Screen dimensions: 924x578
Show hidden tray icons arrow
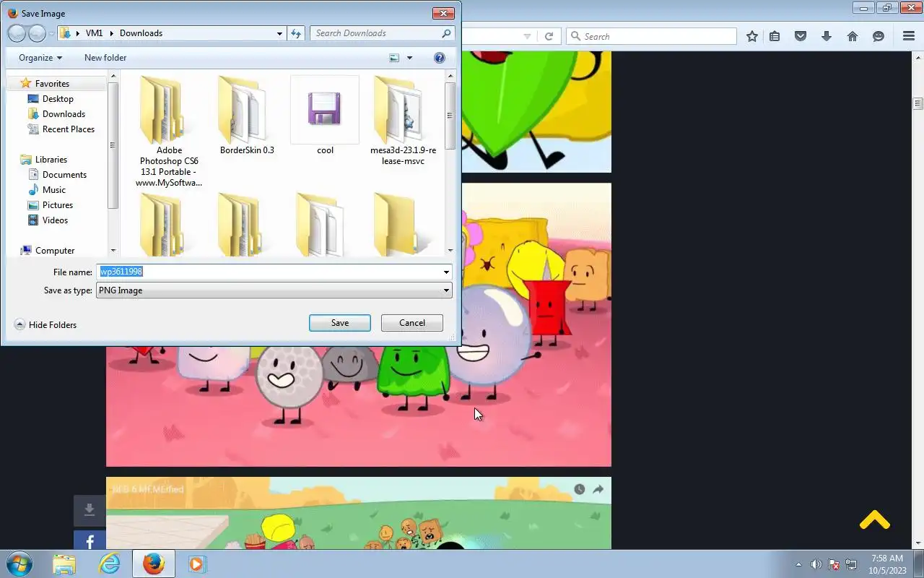[x=798, y=564]
